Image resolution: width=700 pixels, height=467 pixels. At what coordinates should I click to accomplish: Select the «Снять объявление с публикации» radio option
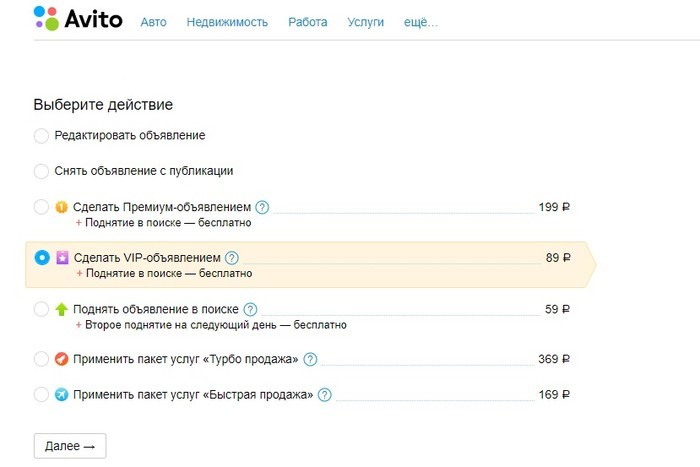[x=41, y=171]
